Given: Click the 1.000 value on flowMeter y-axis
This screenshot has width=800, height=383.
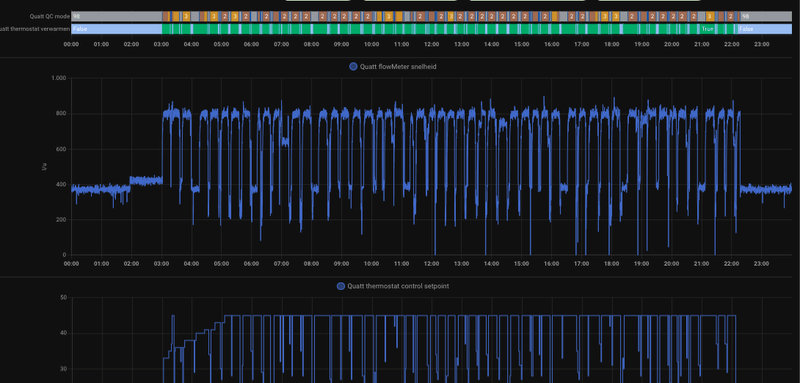Looking at the screenshot, I should [59, 78].
